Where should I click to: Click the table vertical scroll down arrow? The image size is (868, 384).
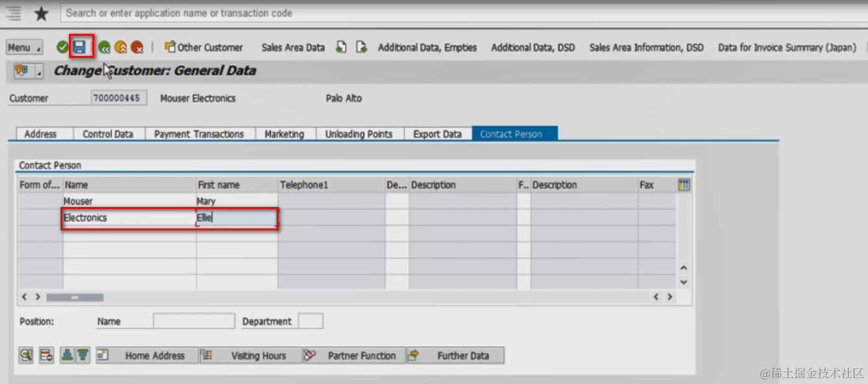pyautogui.click(x=683, y=282)
